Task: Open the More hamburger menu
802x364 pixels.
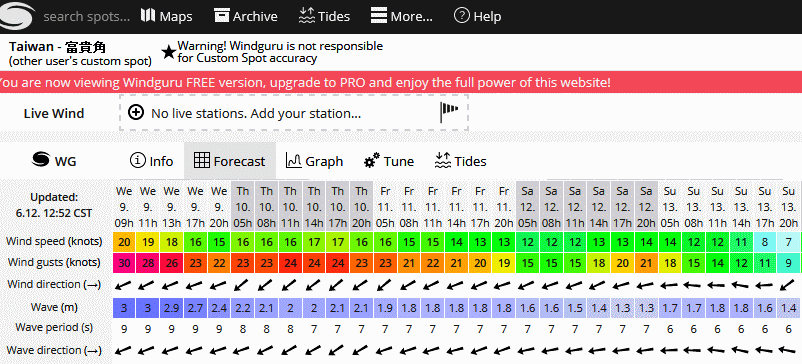Action: [x=378, y=15]
